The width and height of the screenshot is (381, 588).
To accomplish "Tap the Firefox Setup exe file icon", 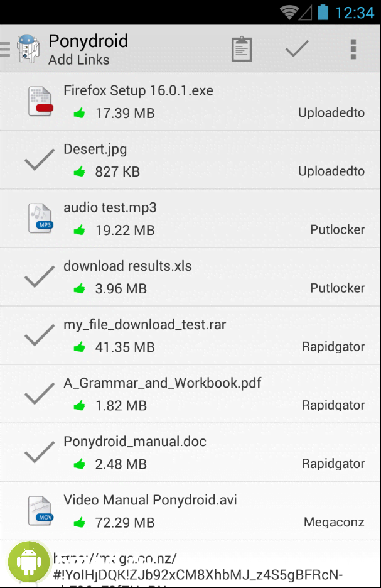I will [x=40, y=102].
